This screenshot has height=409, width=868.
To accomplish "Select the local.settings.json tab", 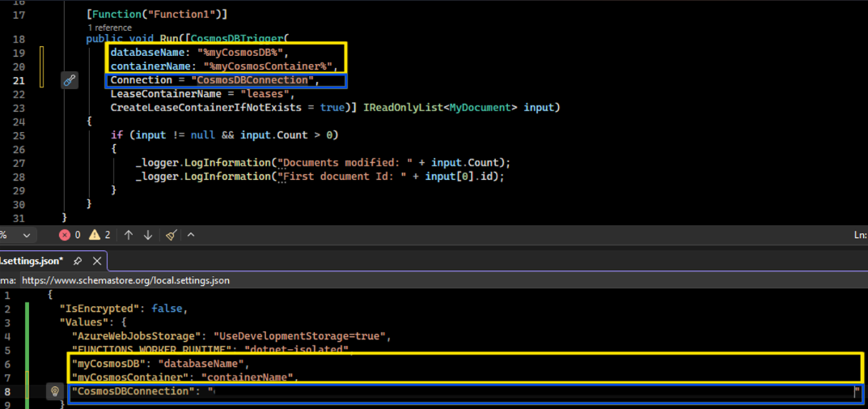I will (32, 262).
